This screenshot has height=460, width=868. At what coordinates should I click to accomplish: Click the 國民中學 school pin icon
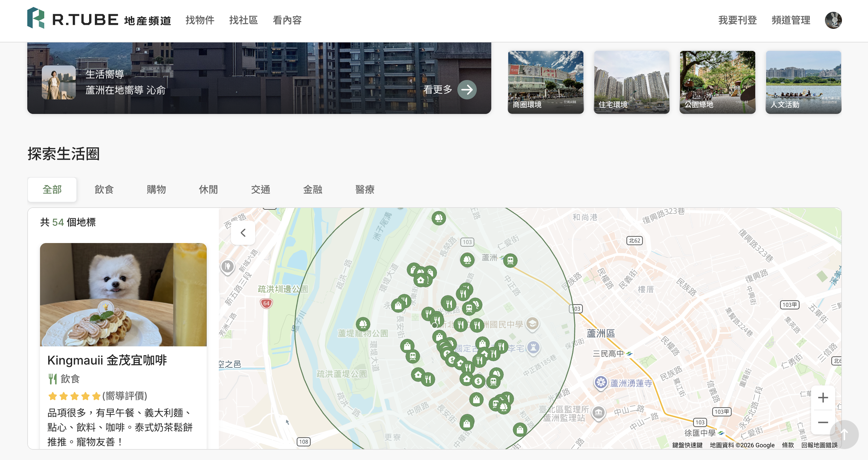click(x=532, y=324)
